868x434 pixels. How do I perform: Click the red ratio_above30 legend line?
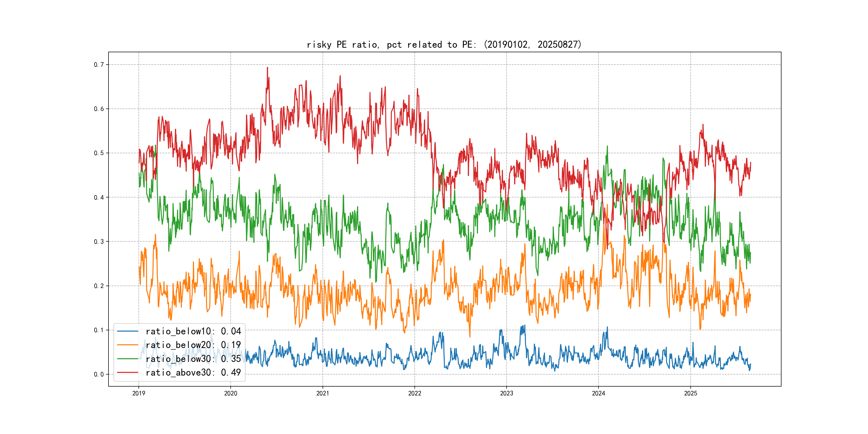click(x=127, y=372)
